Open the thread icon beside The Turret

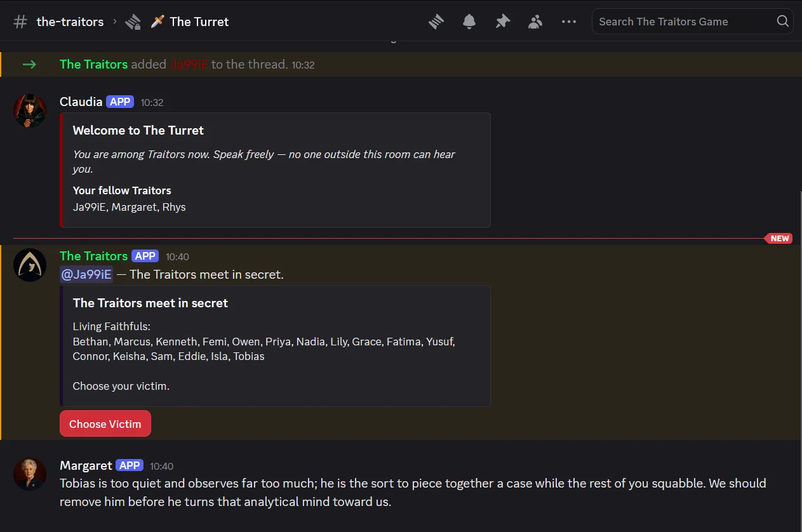pos(133,22)
